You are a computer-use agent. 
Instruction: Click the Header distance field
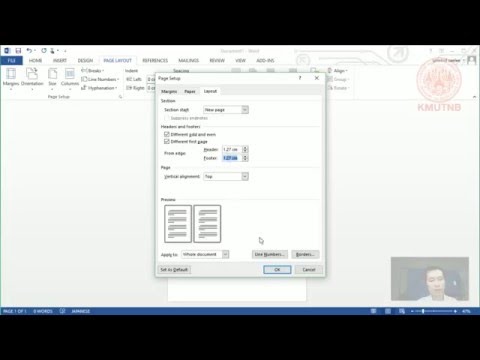[232, 149]
